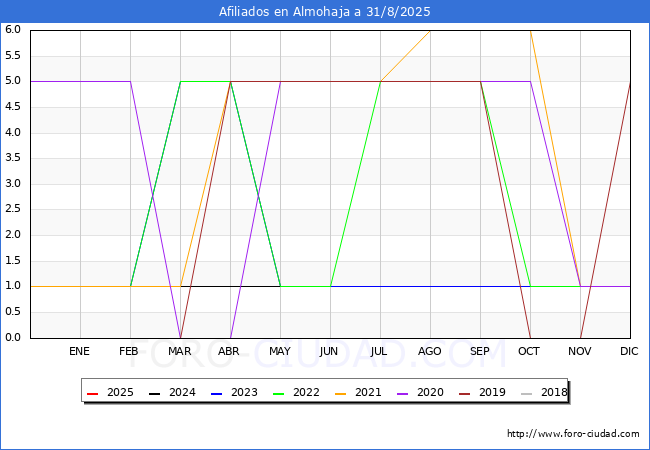Click the chart title 'Afiliados en Almohaja'
The width and height of the screenshot is (650, 450).
click(x=325, y=12)
